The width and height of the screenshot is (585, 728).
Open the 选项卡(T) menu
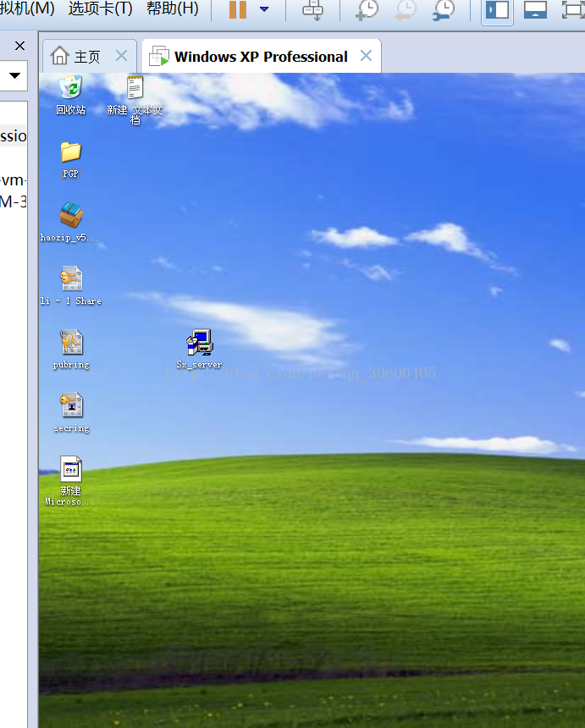point(100,8)
